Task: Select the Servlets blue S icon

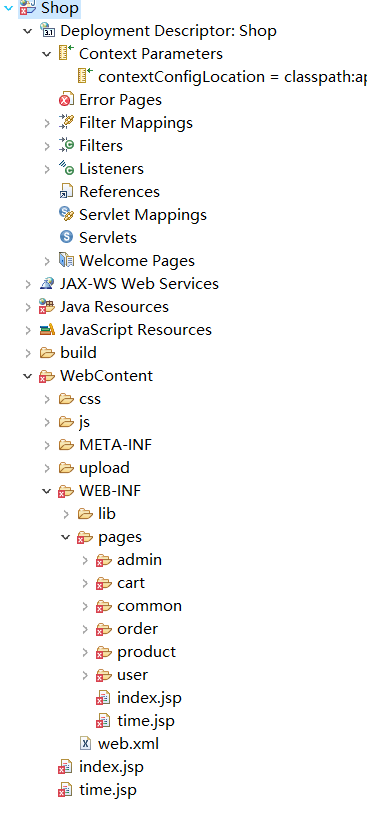Action: point(66,237)
